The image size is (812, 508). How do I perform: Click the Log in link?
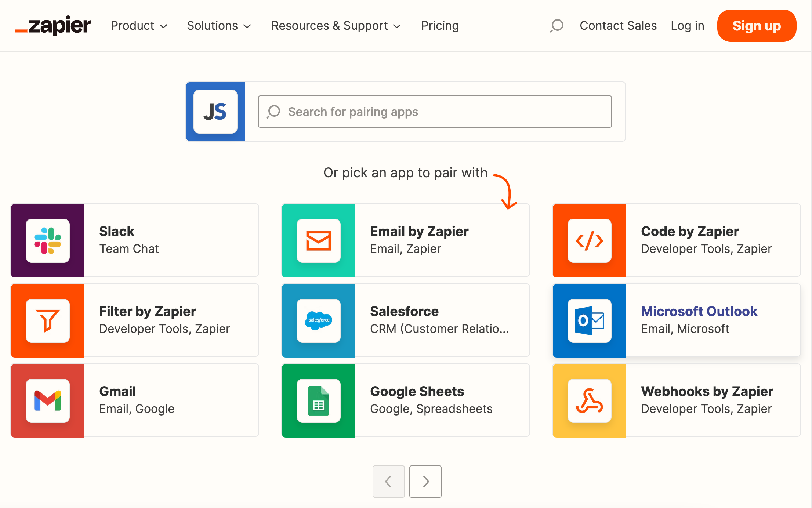[687, 26]
